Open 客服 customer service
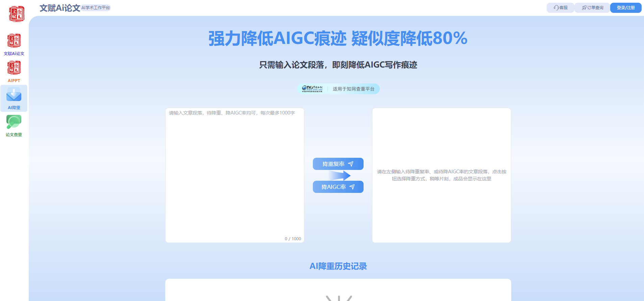Image resolution: width=644 pixels, height=301 pixels. click(560, 8)
